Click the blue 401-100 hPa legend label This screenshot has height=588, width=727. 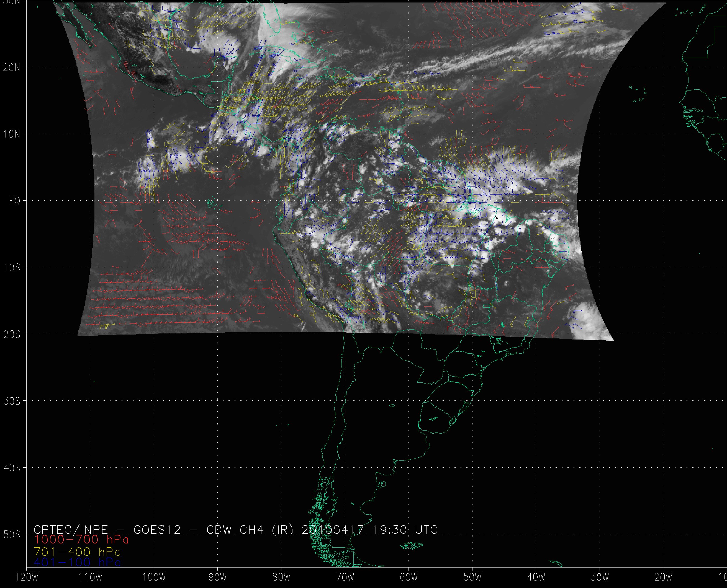point(77,563)
